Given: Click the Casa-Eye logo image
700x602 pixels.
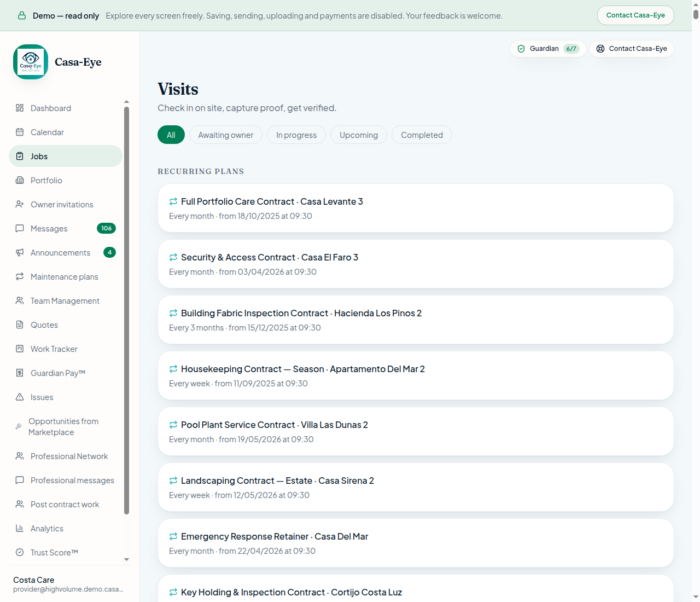Looking at the screenshot, I should (31, 62).
